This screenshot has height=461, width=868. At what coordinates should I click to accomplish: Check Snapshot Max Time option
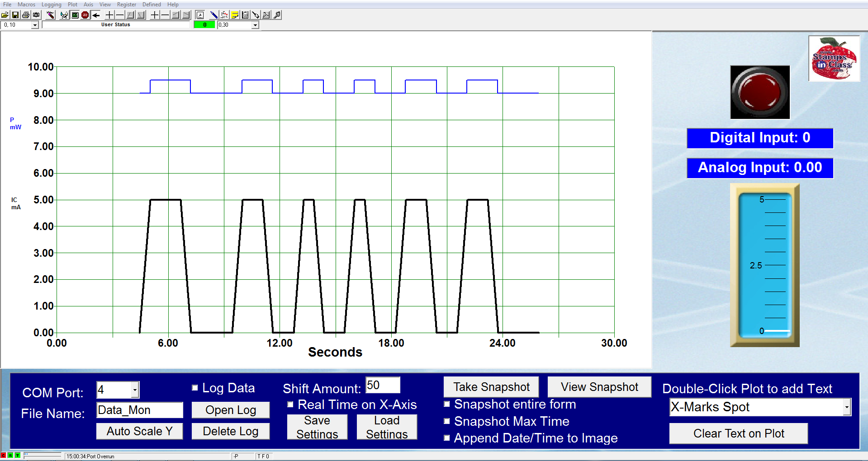pyautogui.click(x=447, y=421)
